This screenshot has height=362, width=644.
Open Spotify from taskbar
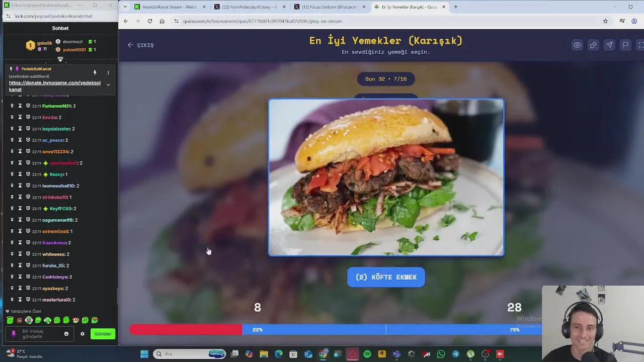pos(367,354)
